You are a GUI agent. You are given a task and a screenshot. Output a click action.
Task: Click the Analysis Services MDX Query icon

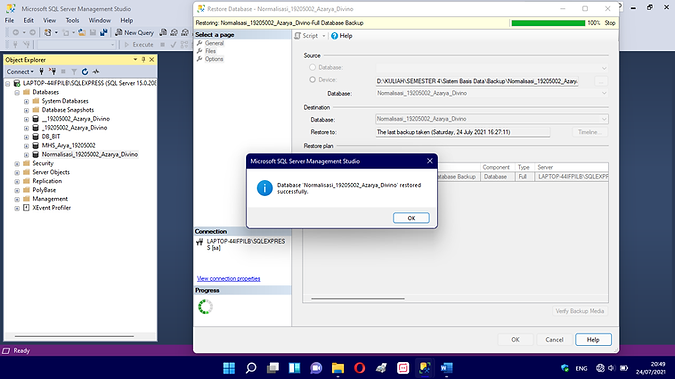pos(174,32)
